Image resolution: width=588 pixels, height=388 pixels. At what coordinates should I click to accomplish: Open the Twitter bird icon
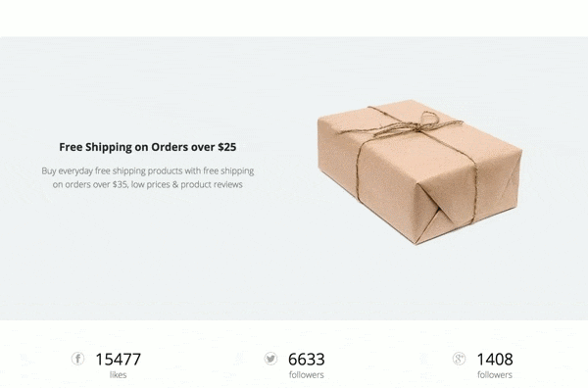click(x=270, y=359)
